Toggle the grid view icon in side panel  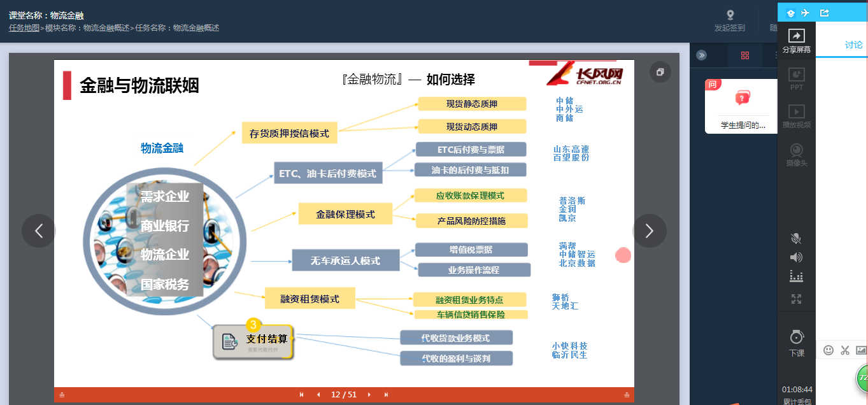(x=745, y=55)
